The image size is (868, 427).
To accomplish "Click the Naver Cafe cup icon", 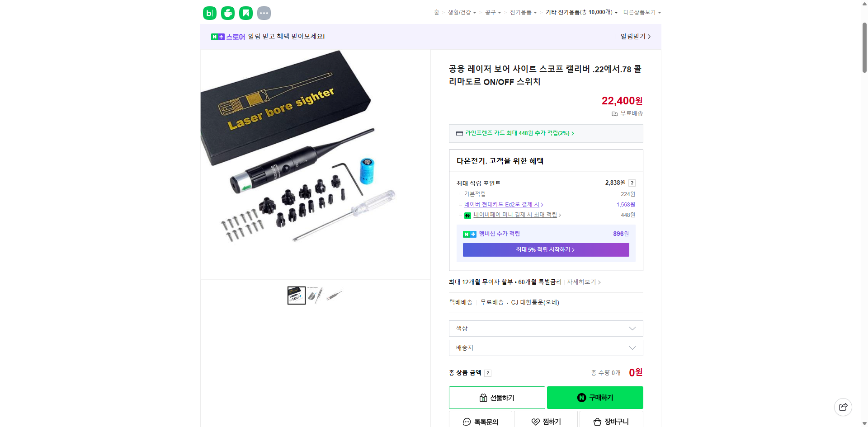I will click(x=227, y=13).
